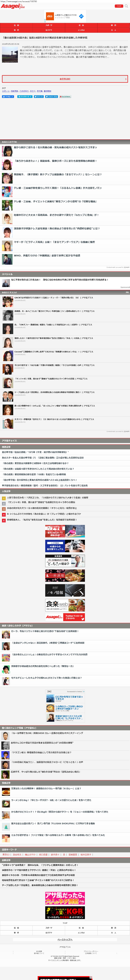Open the 「ドラゴン桜2」 article
Image resolution: width=130 pixels, height=980 pixels.
(x=41, y=752)
